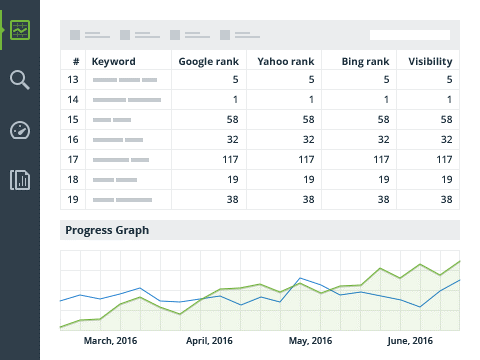Image resolution: width=480 pixels, height=360 pixels.
Task: Sort by the Yahoo rank column header
Action: [x=286, y=61]
